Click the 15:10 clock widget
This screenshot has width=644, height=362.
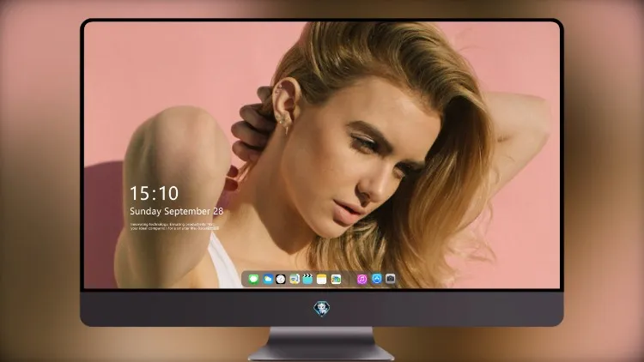click(154, 193)
